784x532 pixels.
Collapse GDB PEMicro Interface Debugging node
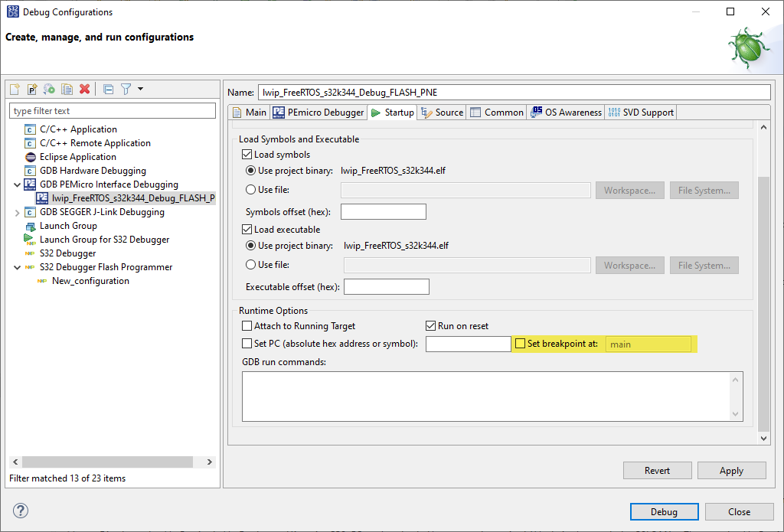tap(17, 184)
